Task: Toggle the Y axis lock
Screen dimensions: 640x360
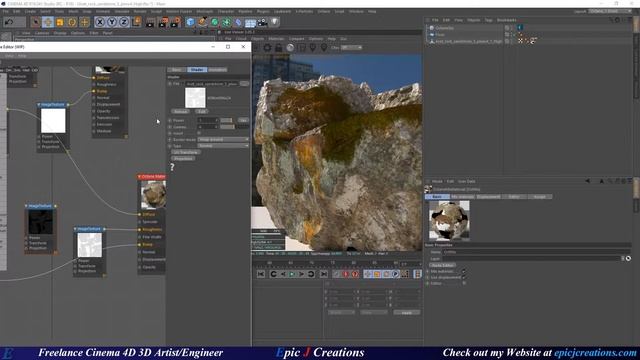Action: pyautogui.click(x=112, y=22)
